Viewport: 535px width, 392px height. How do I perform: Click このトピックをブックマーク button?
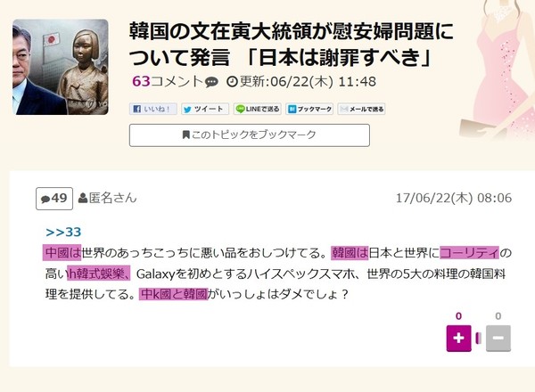tap(250, 135)
